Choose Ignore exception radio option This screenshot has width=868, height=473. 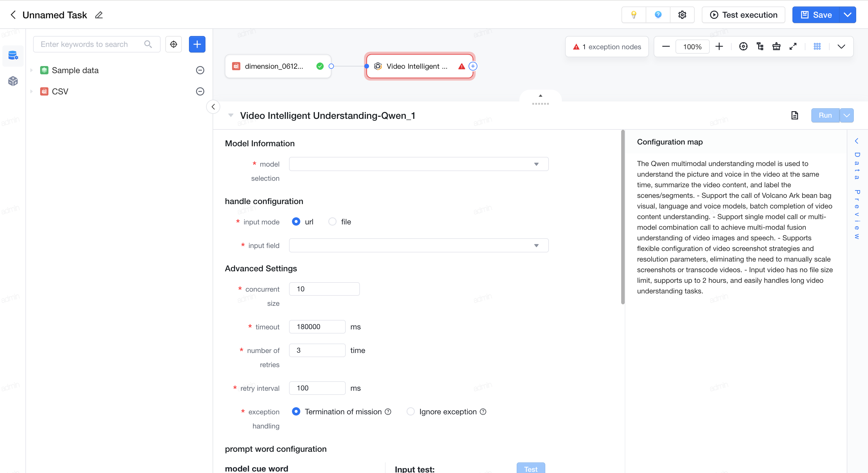pos(410,411)
